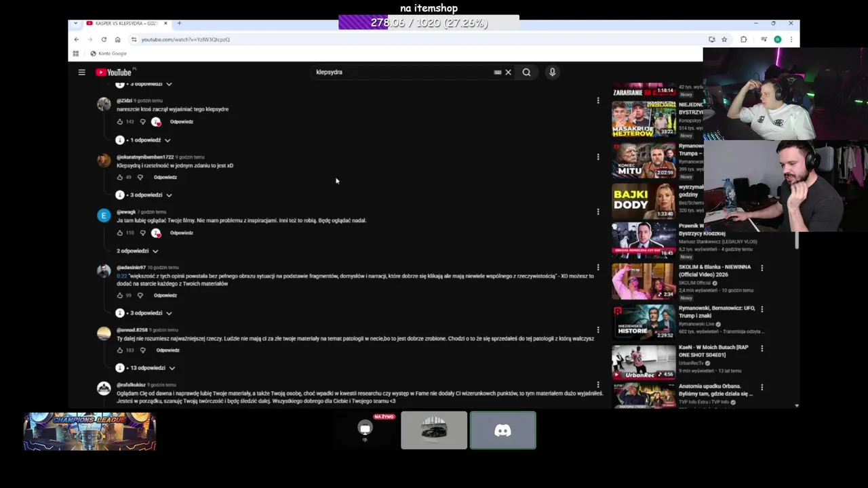Open the more options menu on the @Zidzi comment
The width and height of the screenshot is (868, 488).
click(x=597, y=100)
